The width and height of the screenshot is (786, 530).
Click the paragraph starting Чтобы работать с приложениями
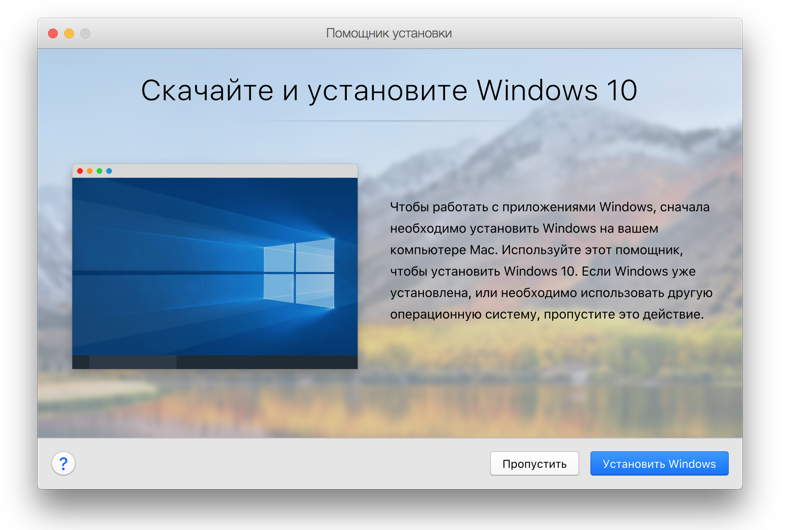click(551, 260)
